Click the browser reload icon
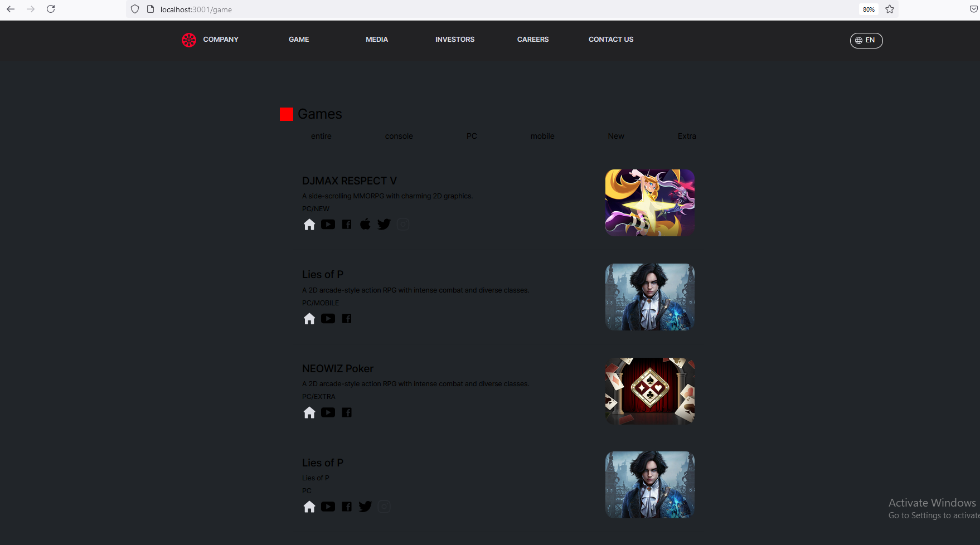980x545 pixels. point(51,9)
